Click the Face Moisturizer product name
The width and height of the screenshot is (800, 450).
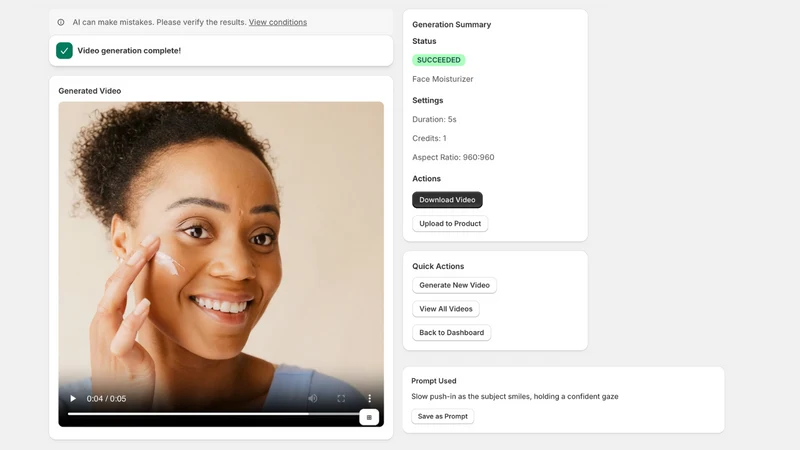point(442,79)
